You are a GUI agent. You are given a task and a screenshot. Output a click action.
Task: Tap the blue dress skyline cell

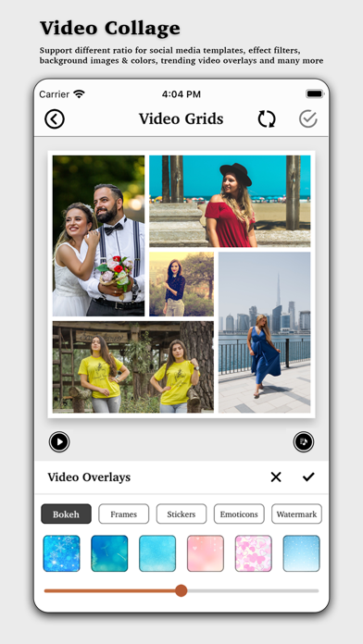click(264, 332)
